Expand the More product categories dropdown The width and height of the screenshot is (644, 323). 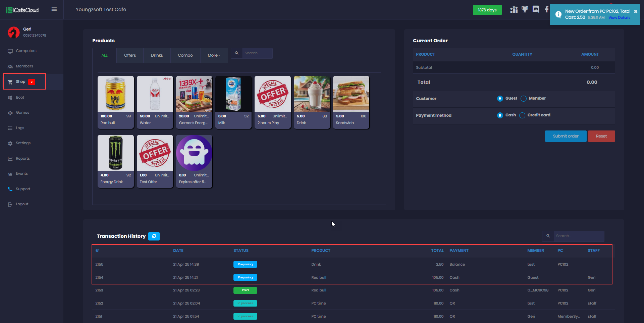[214, 55]
